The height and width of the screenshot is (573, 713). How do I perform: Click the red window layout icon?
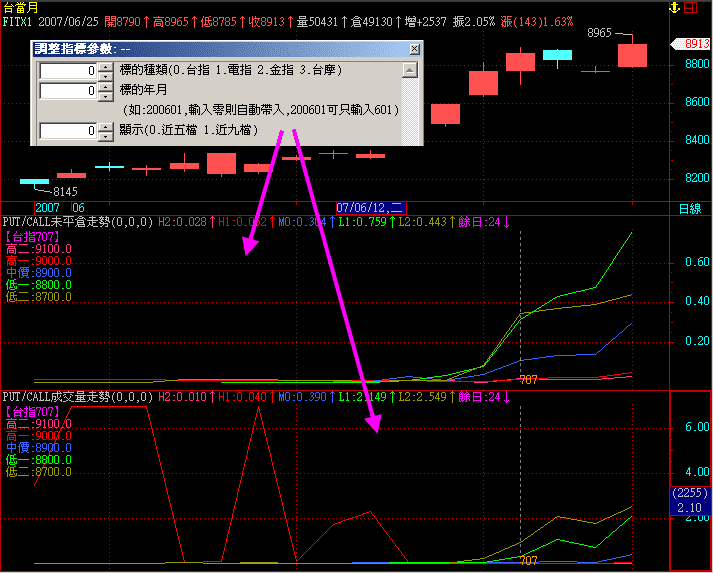click(690, 7)
